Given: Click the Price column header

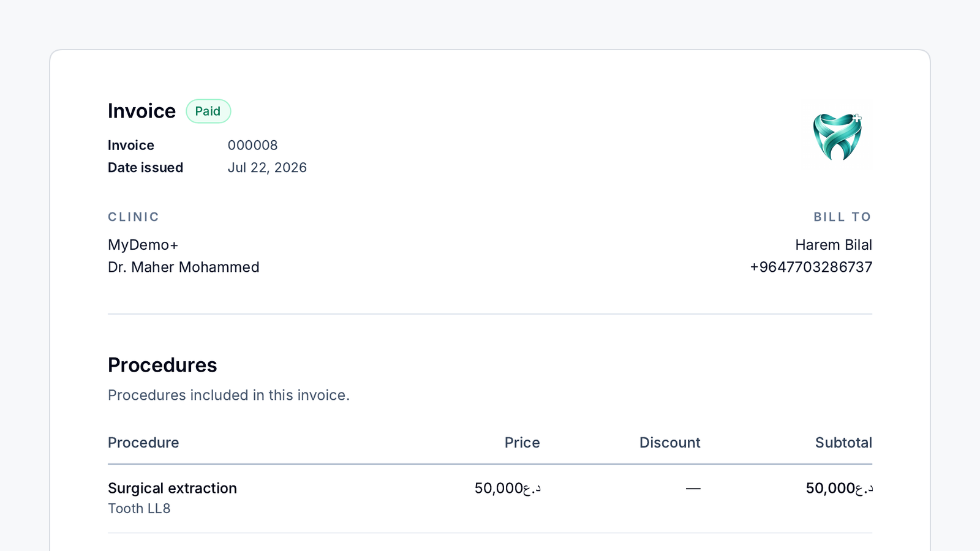Looking at the screenshot, I should coord(522,443).
